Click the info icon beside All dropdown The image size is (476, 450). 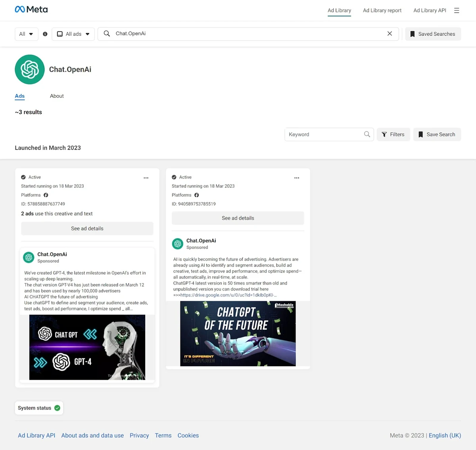pyautogui.click(x=45, y=34)
